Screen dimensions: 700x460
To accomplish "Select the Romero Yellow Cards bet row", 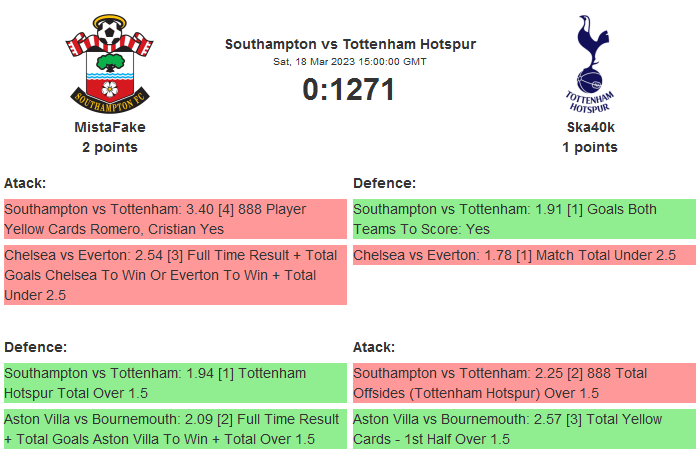I will pos(175,219).
